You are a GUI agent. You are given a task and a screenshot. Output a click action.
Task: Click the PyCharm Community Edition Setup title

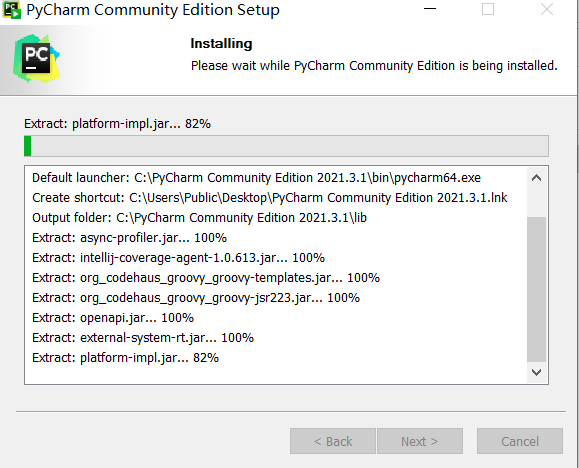click(x=153, y=10)
